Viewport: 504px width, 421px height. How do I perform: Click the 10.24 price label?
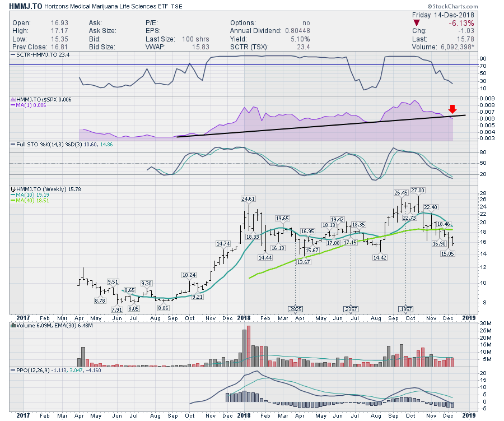pyautogui.click(x=189, y=275)
